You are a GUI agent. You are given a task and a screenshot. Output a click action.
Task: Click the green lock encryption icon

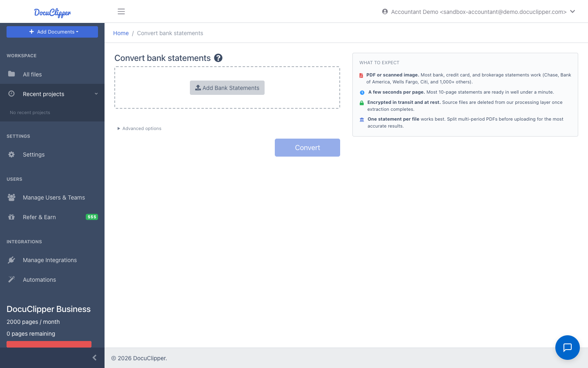coord(362,103)
